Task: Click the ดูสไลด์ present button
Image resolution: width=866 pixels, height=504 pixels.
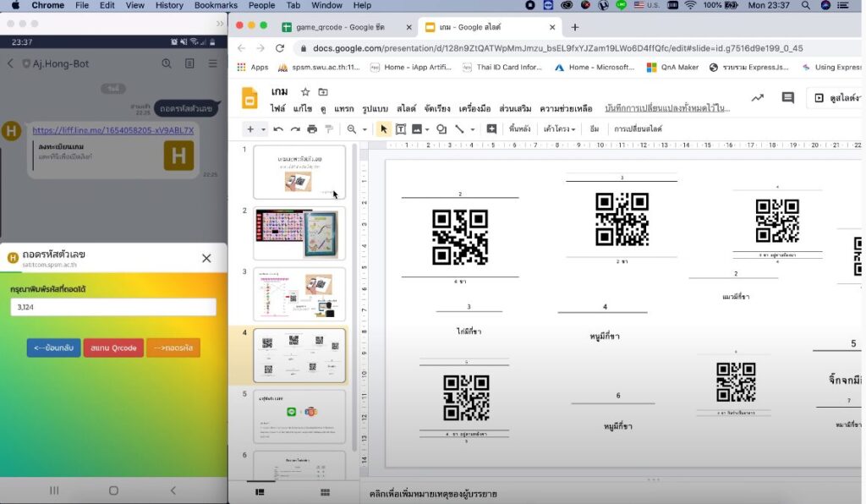Action: click(836, 98)
